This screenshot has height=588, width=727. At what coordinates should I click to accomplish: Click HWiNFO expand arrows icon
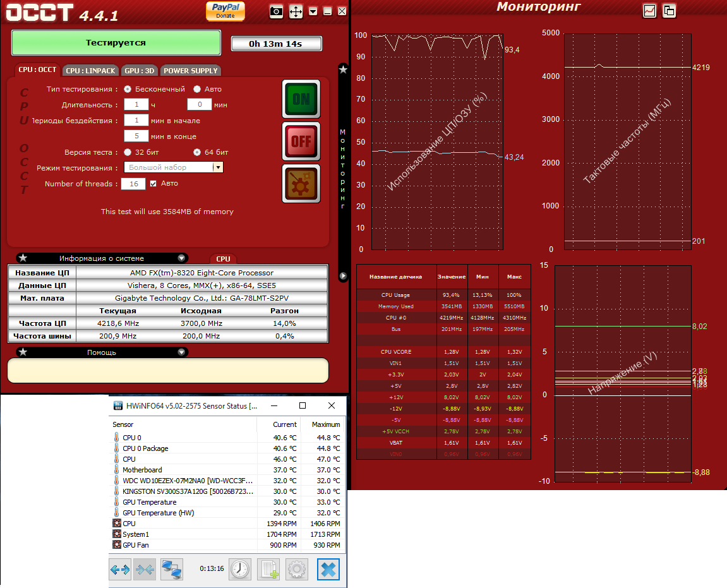coord(120,569)
